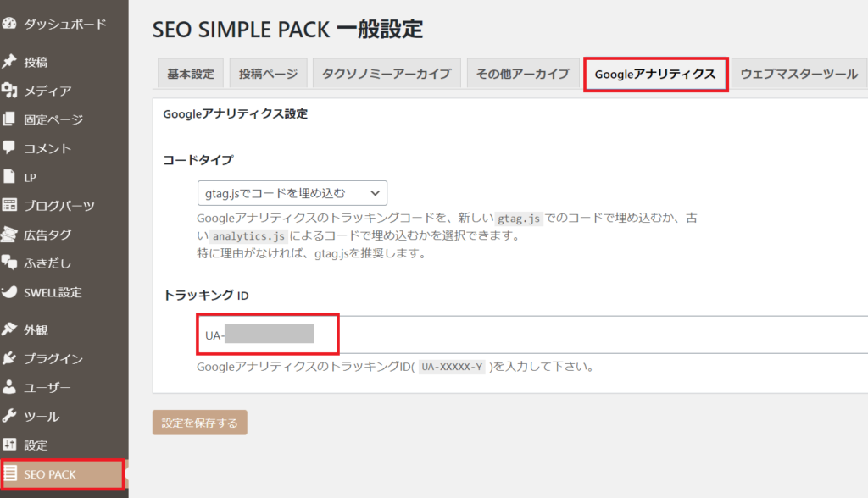Open the SEO PACK sidebar menu item
This screenshot has height=498, width=868.
tap(63, 474)
